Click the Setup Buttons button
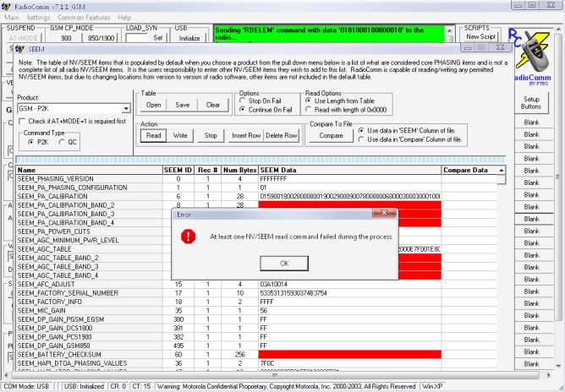The width and height of the screenshot is (565, 392). point(532,102)
